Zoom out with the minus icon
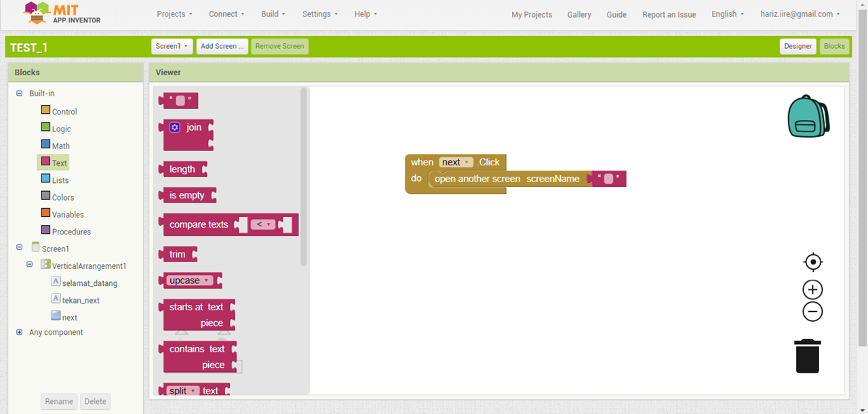The width and height of the screenshot is (868, 414). pos(812,312)
